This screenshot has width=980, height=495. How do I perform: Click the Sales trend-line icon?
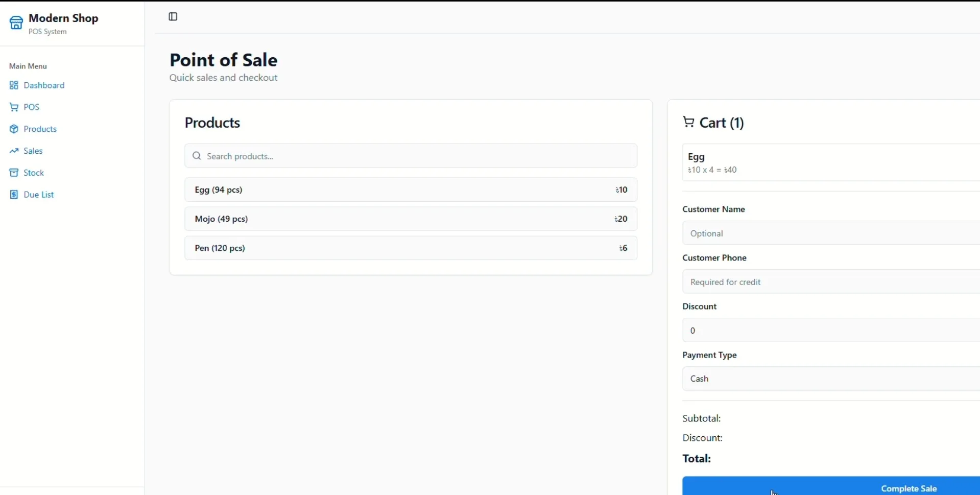13,151
